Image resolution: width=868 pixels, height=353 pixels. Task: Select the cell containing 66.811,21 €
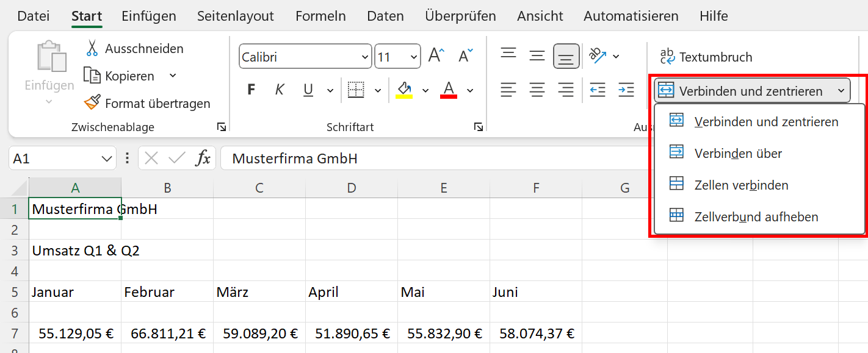pos(167,333)
